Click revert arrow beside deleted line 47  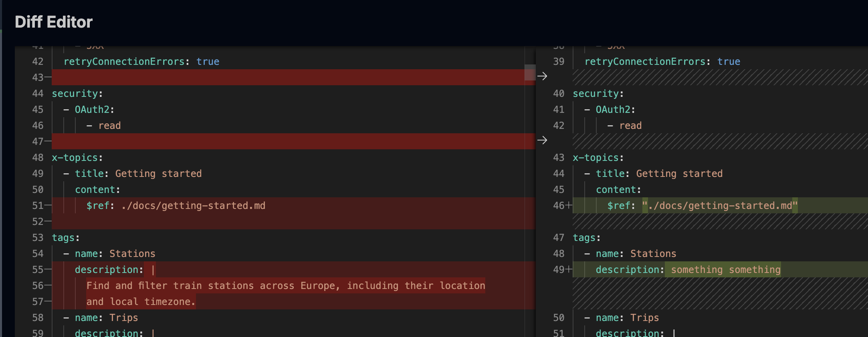click(x=542, y=140)
